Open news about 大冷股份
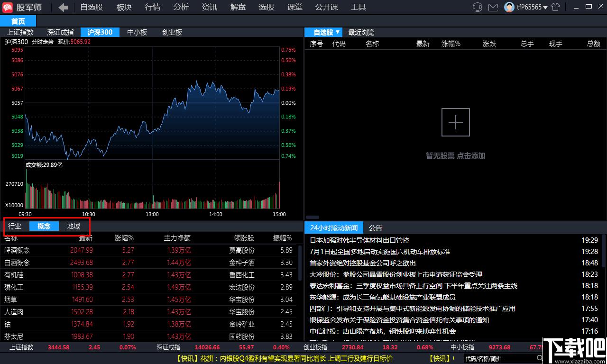 [x=395, y=274]
